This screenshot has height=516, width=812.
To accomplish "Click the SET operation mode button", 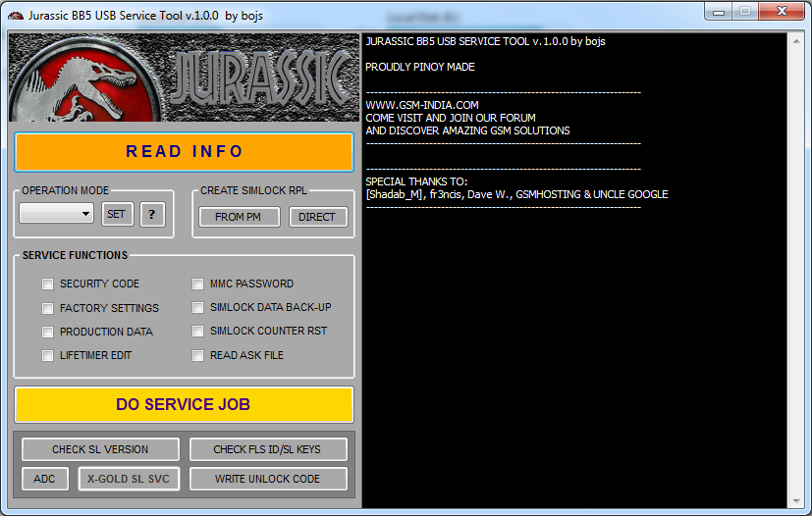I will pyautogui.click(x=118, y=214).
